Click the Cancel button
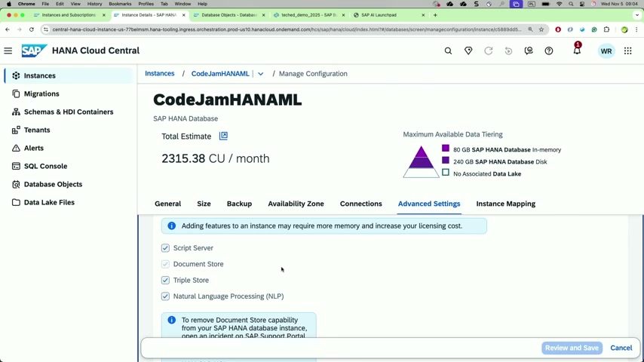 tap(621, 348)
